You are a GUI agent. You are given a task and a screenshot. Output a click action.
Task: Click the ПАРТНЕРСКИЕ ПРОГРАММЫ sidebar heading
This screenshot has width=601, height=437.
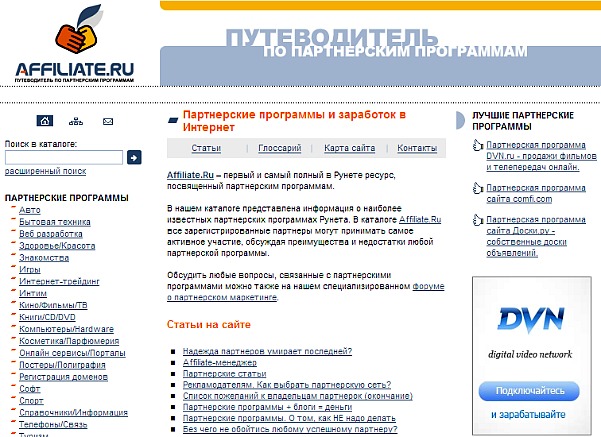pyautogui.click(x=67, y=198)
